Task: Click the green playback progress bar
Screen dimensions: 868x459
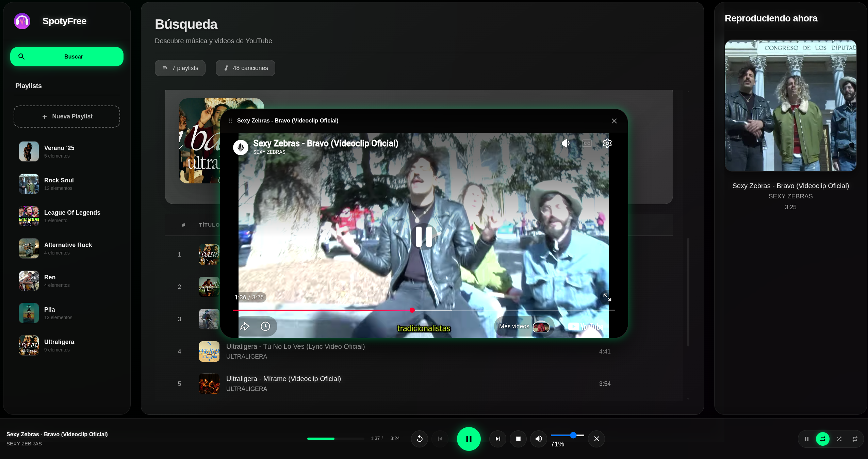Action: (335, 439)
